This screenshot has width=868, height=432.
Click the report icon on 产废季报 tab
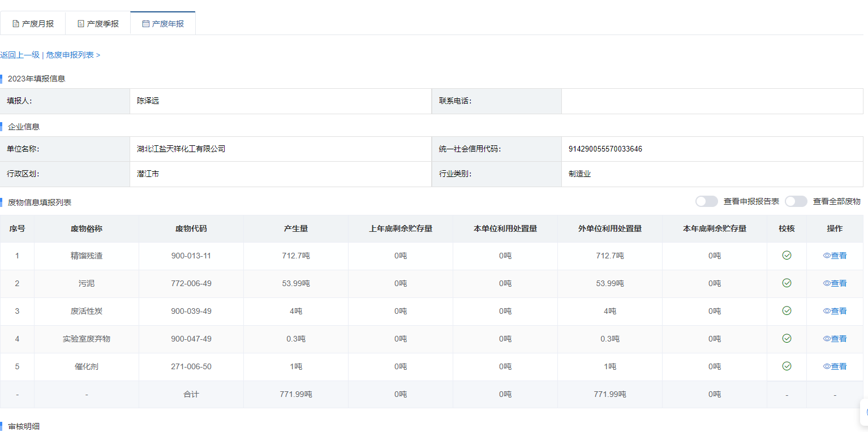[x=81, y=24]
